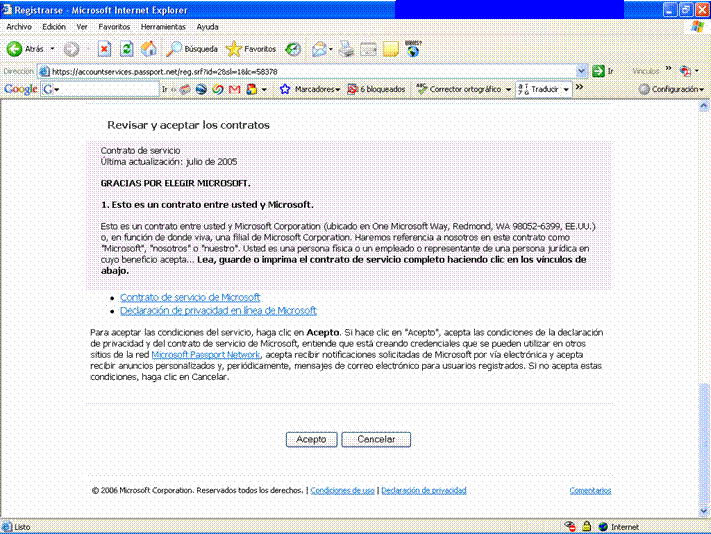Click the Stop loading icon

104,48
